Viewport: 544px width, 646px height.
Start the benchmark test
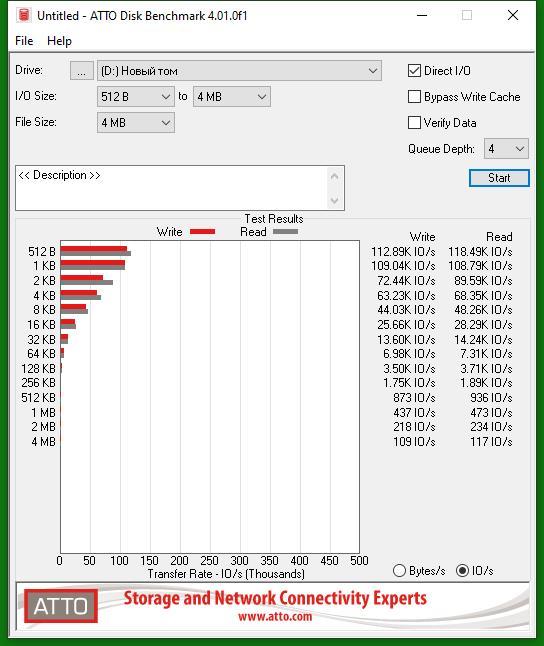[499, 178]
